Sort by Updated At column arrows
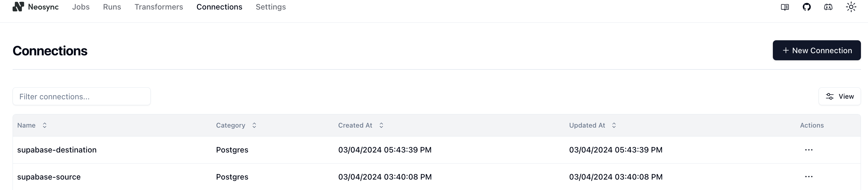The width and height of the screenshot is (868, 190). [x=614, y=125]
